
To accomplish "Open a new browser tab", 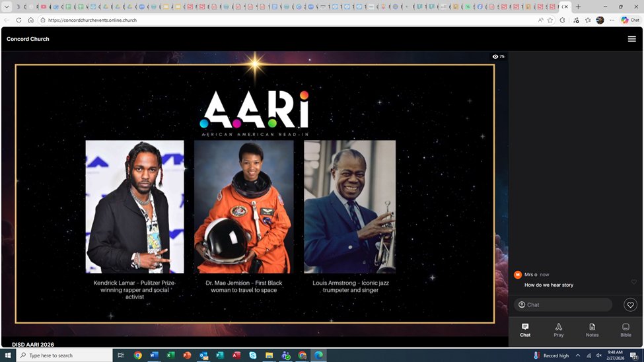I will [x=579, y=7].
